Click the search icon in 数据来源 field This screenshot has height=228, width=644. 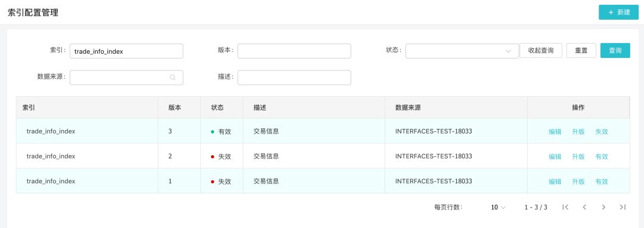click(x=173, y=77)
